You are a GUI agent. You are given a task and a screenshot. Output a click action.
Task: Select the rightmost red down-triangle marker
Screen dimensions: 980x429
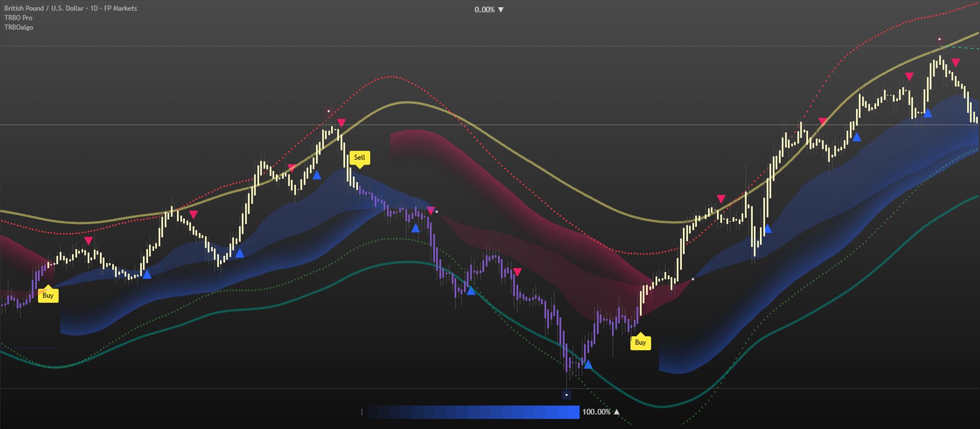[x=955, y=63]
